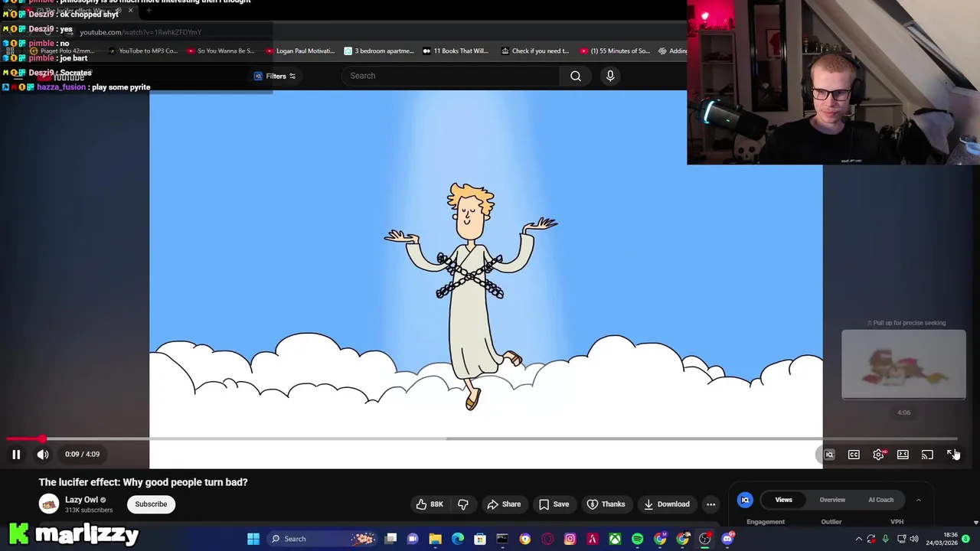
Task: Open Instagram from the taskbar
Action: pyautogui.click(x=570, y=539)
